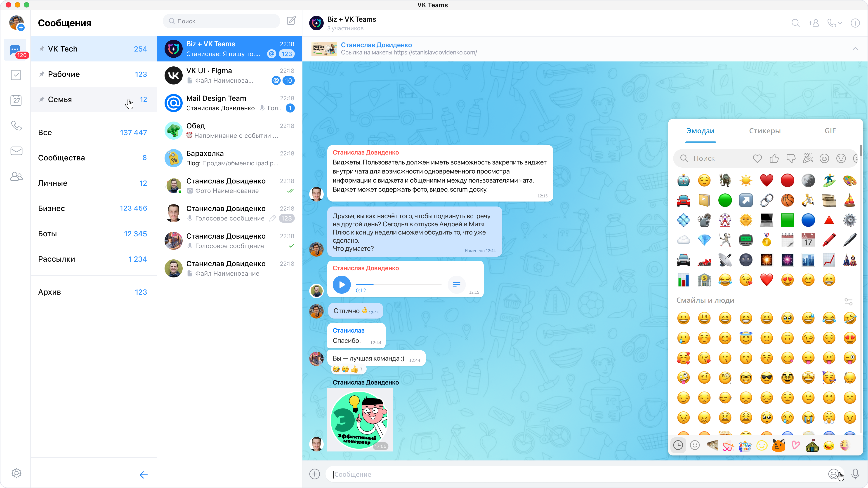Click the plus attach icon near message field
The height and width of the screenshot is (488, 868).
[314, 474]
